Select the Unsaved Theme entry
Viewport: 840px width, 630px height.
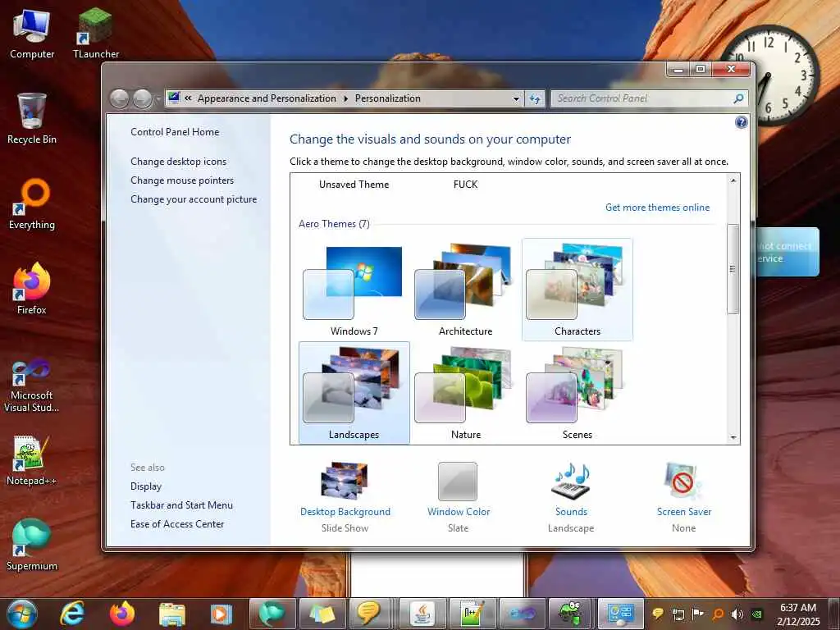[x=354, y=185]
